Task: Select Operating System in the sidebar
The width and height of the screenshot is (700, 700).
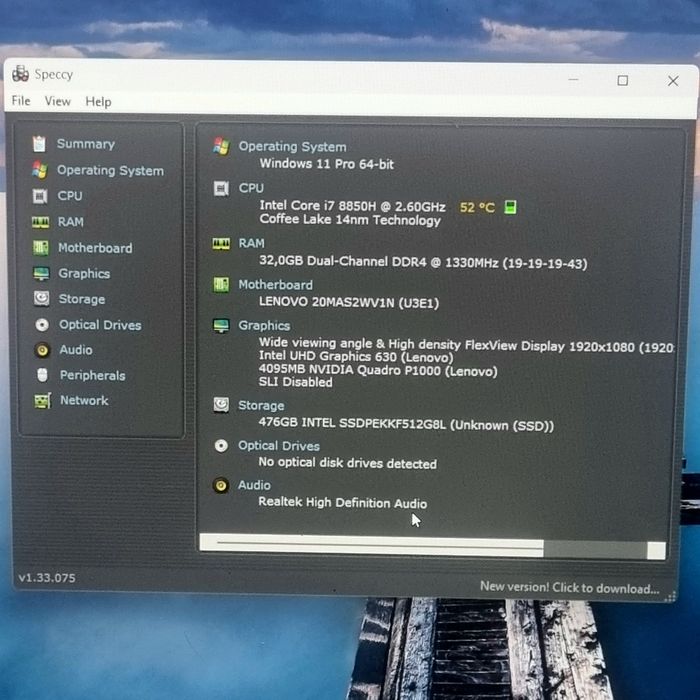Action: pos(110,170)
